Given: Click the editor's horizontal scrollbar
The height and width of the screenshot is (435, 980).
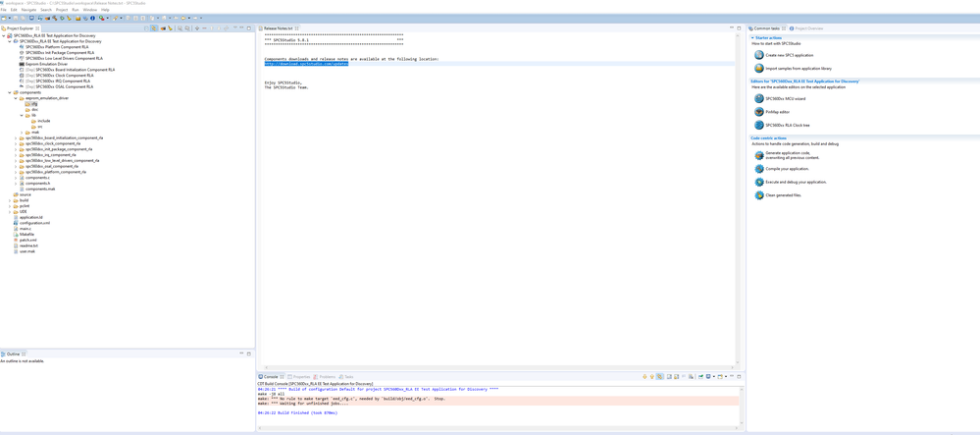Looking at the screenshot, I should point(499,367).
